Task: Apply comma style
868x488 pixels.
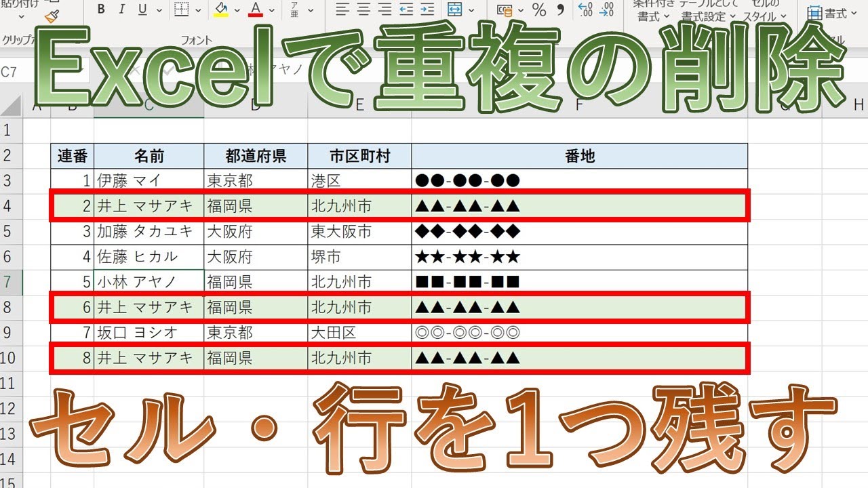Action: [560, 9]
